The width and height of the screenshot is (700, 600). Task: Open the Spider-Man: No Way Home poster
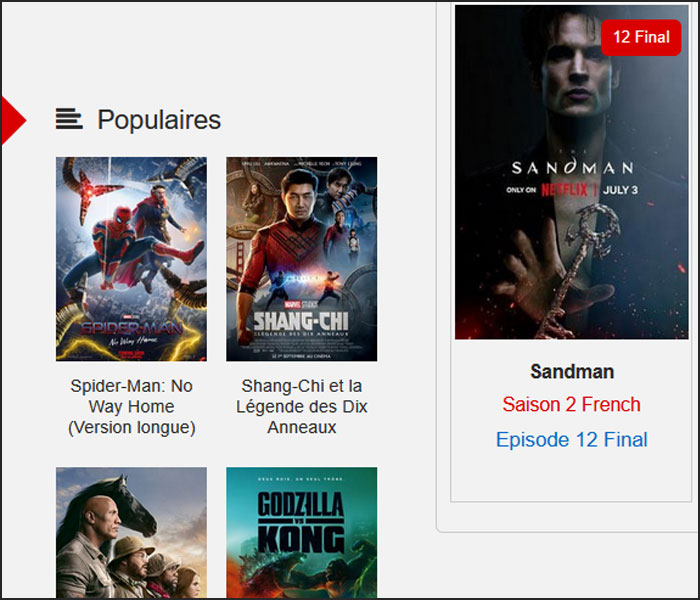pyautogui.click(x=131, y=259)
